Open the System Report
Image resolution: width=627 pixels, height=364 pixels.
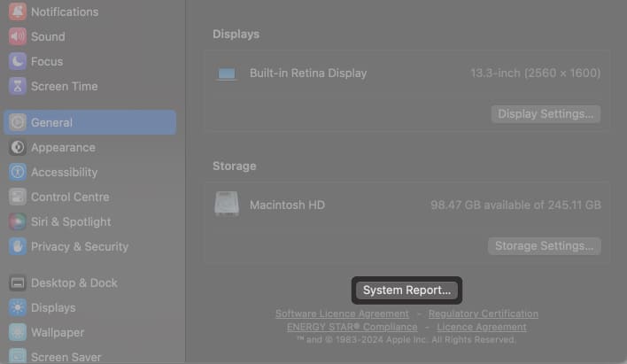point(406,290)
